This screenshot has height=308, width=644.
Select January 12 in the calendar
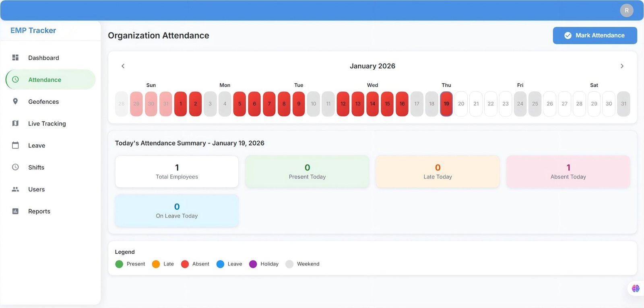click(343, 104)
